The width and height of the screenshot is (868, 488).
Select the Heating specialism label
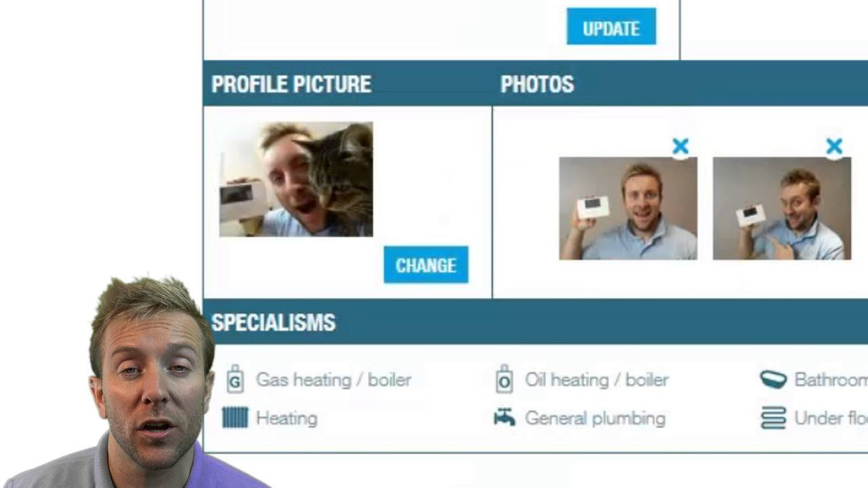pyautogui.click(x=286, y=418)
